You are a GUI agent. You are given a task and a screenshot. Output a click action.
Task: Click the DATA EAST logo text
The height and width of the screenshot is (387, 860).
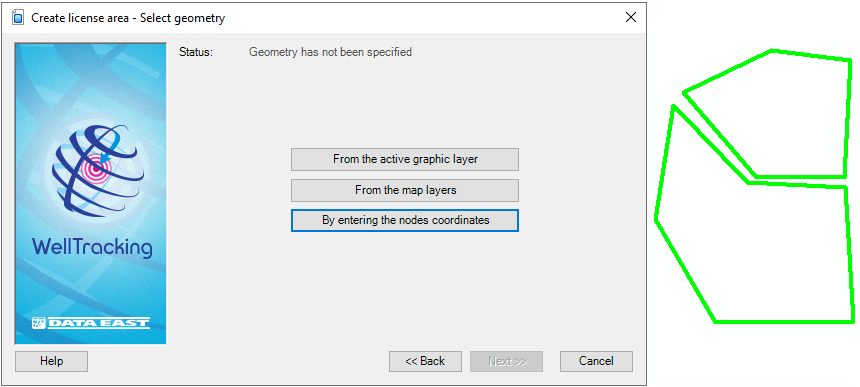click(99, 323)
